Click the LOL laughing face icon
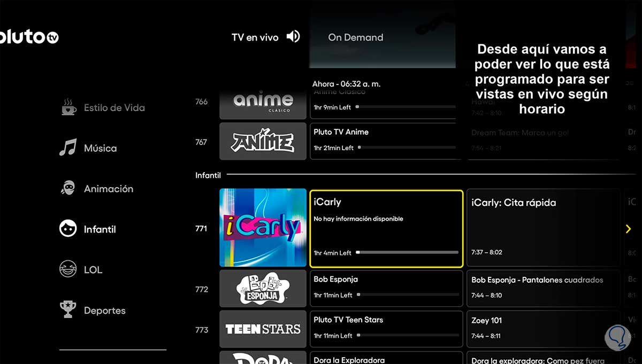Screen dimensions: 642x364 click(x=68, y=269)
